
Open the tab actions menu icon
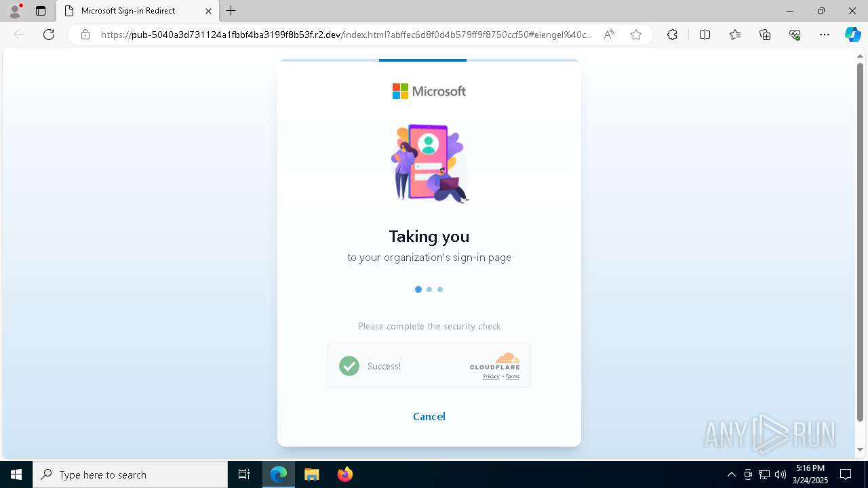(x=41, y=11)
